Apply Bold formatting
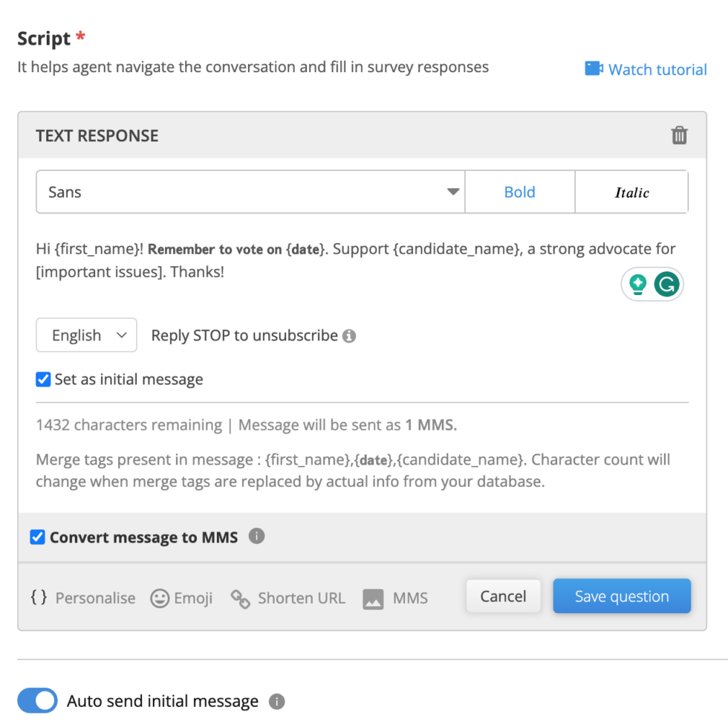 point(519,192)
